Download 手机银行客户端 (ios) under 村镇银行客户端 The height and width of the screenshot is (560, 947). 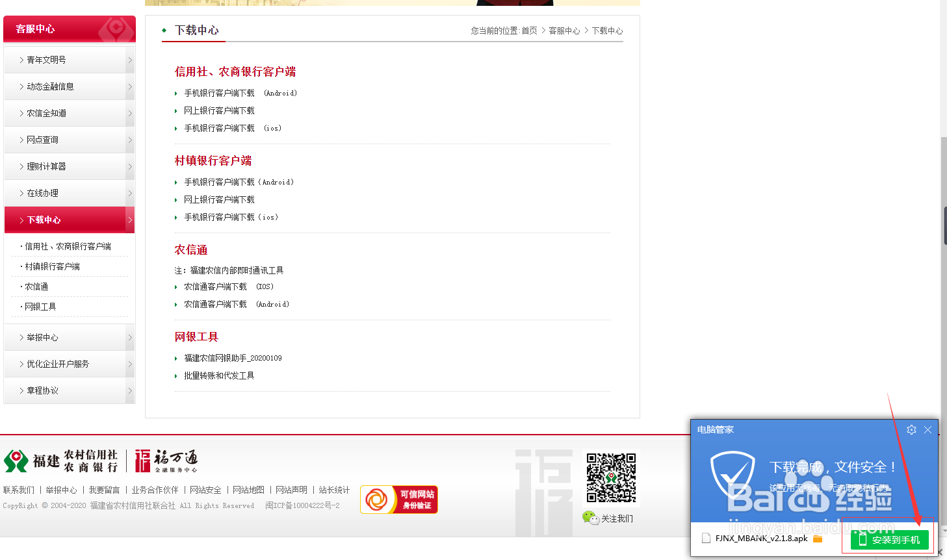point(231,217)
